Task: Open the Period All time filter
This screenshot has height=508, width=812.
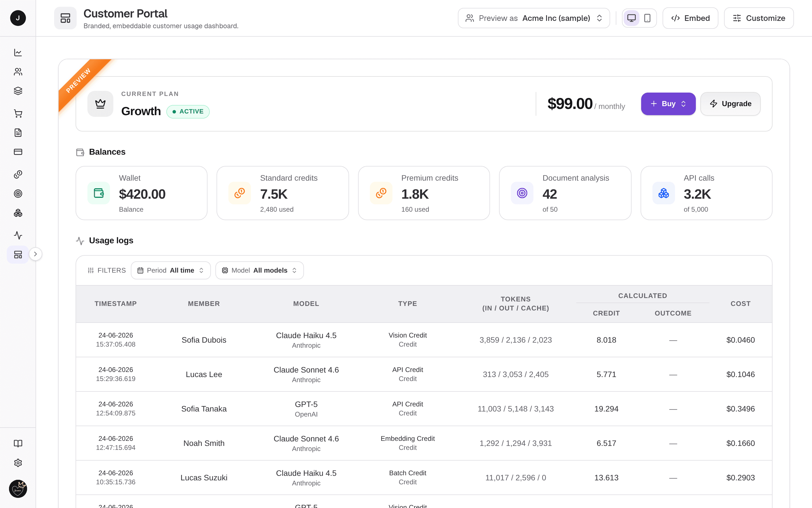Action: 171,270
